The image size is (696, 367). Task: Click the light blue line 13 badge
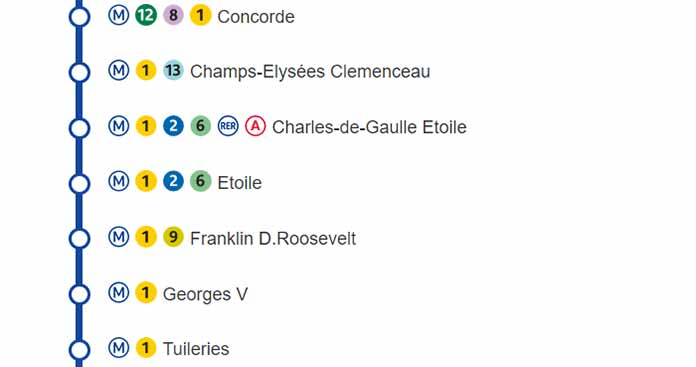click(x=173, y=71)
